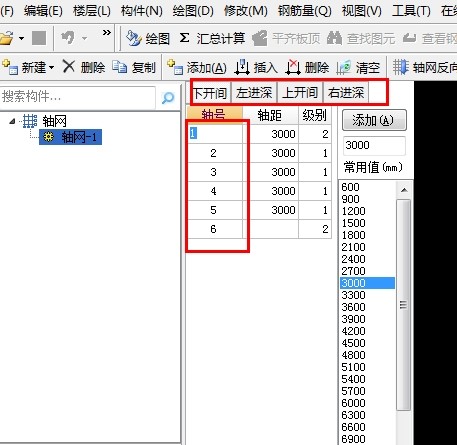Image resolution: width=457 pixels, height=445 pixels.
Task: Click 汇总计算 sigma button
Action: point(212,38)
